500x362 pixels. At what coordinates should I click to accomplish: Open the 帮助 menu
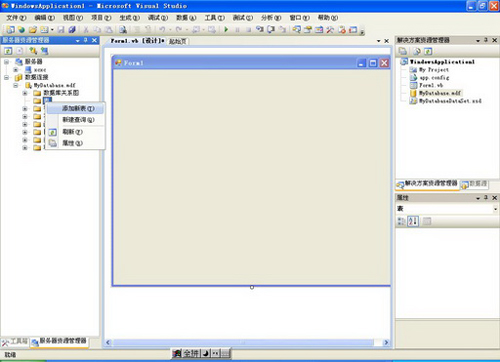(x=328, y=18)
